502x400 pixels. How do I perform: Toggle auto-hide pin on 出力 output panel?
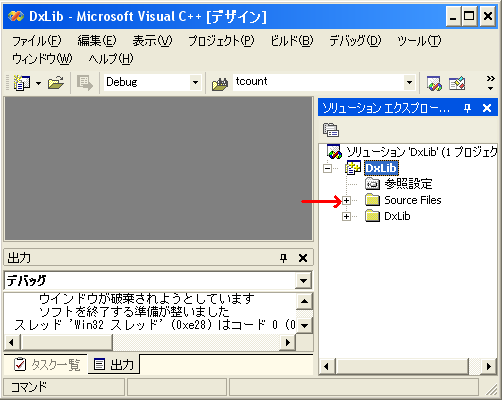point(284,258)
